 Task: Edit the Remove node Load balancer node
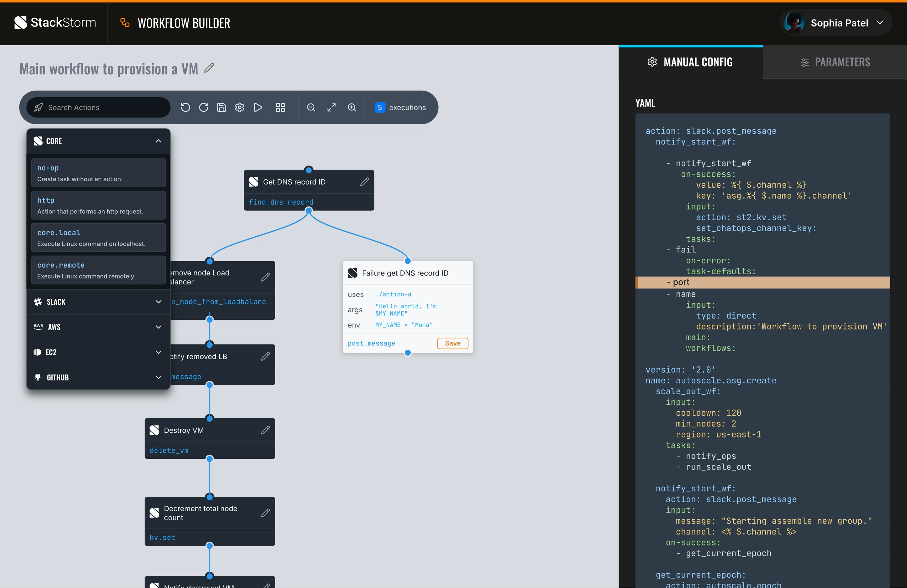pos(265,277)
